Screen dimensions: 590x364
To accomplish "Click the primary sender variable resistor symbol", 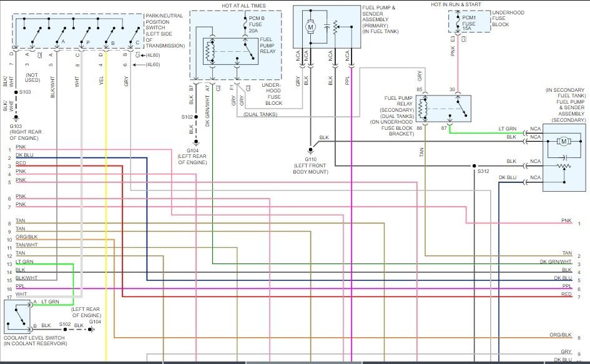I will tap(336, 27).
